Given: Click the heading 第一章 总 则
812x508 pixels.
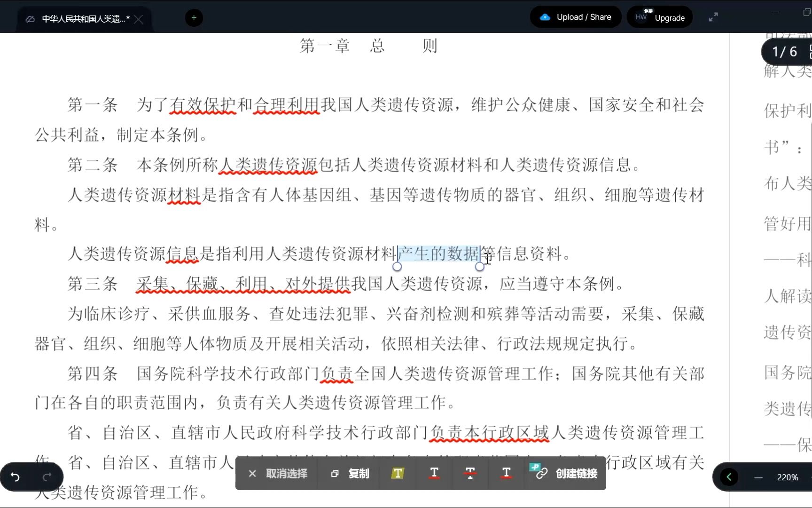Looking at the screenshot, I should tap(369, 46).
